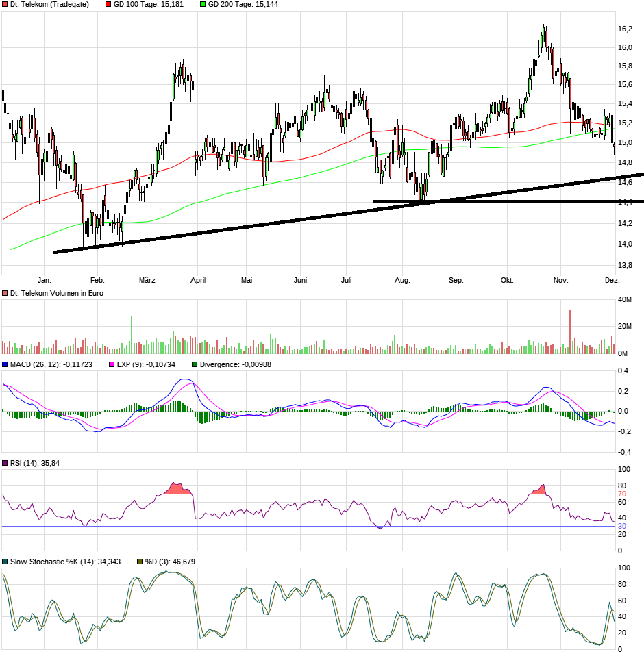This screenshot has height=656, width=644.
Task: Click the volume legend color swatch
Action: tap(5, 293)
